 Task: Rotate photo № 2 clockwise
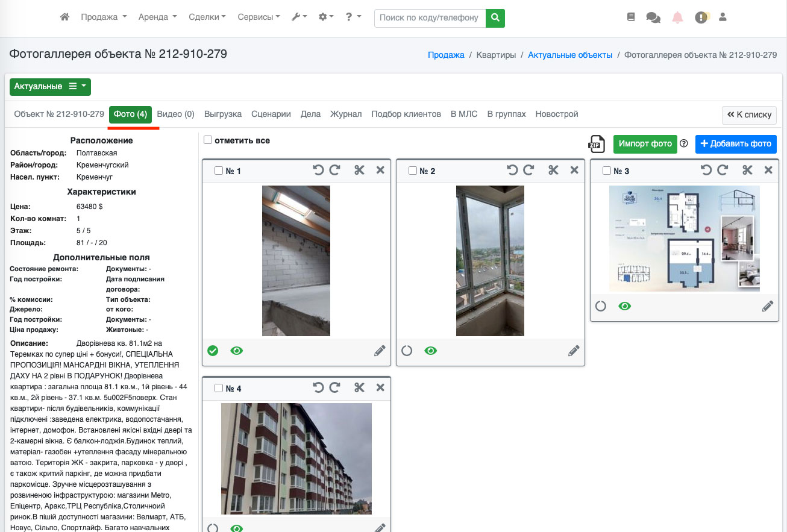click(x=528, y=171)
